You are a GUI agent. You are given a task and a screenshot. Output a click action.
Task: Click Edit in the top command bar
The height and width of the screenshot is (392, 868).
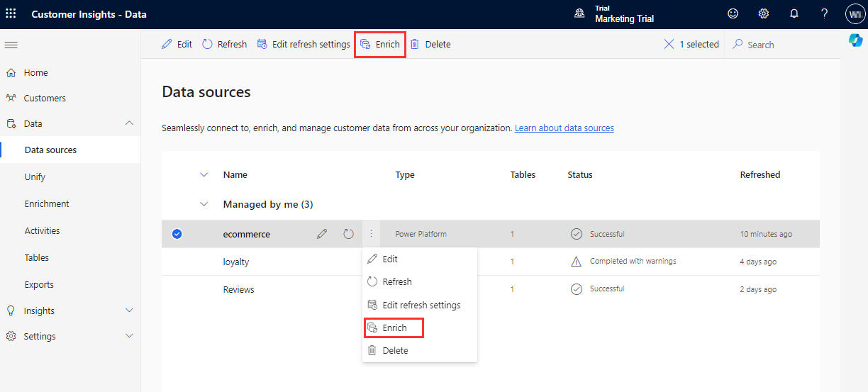[177, 44]
